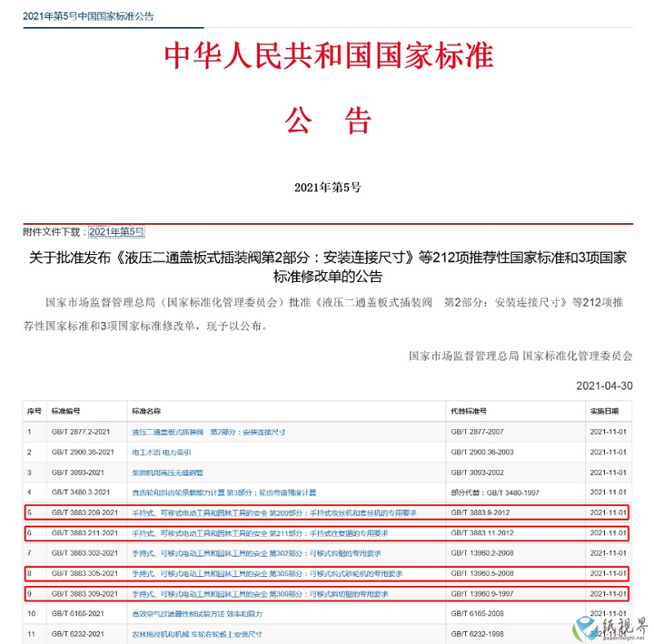Open the 第309部分 可移式斜切锯 standard link
Viewport: 654px width, 644px height.
click(260, 594)
